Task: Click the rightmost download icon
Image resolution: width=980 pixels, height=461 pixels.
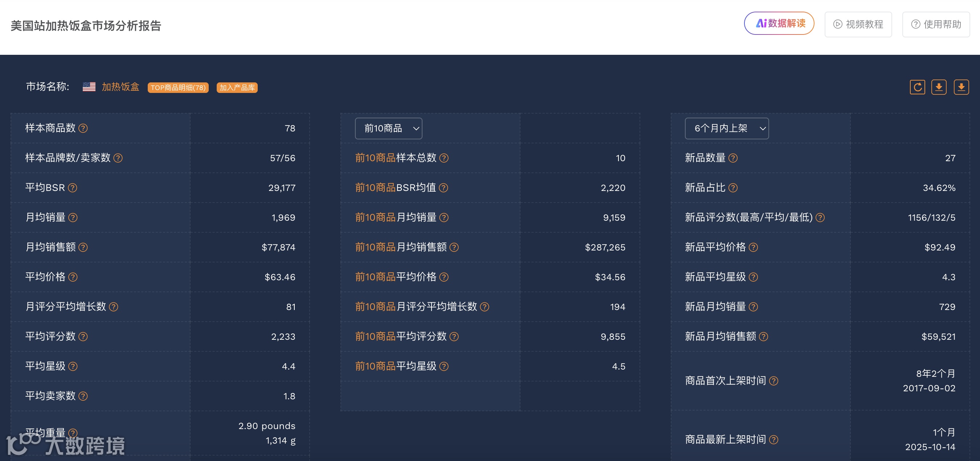Action: pyautogui.click(x=961, y=87)
